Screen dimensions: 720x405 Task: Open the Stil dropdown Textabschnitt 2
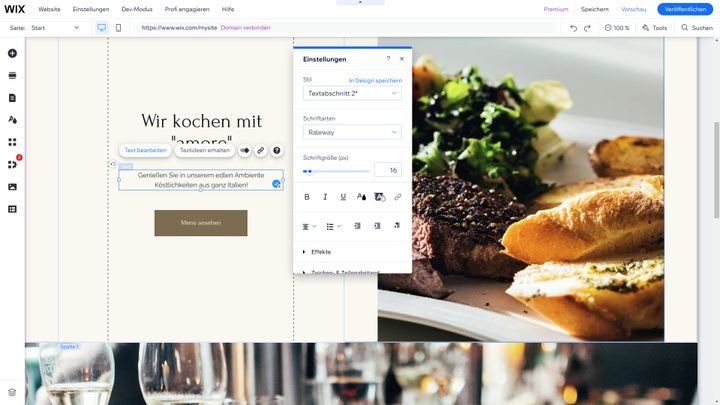(352, 93)
